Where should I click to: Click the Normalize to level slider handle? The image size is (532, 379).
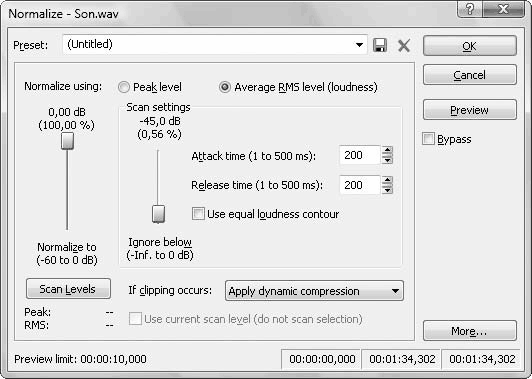[68, 141]
